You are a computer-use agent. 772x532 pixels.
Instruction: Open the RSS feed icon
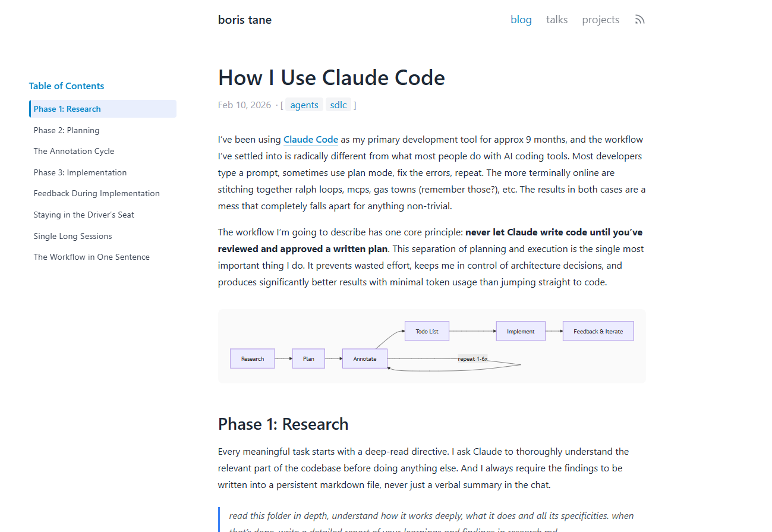[x=639, y=20]
